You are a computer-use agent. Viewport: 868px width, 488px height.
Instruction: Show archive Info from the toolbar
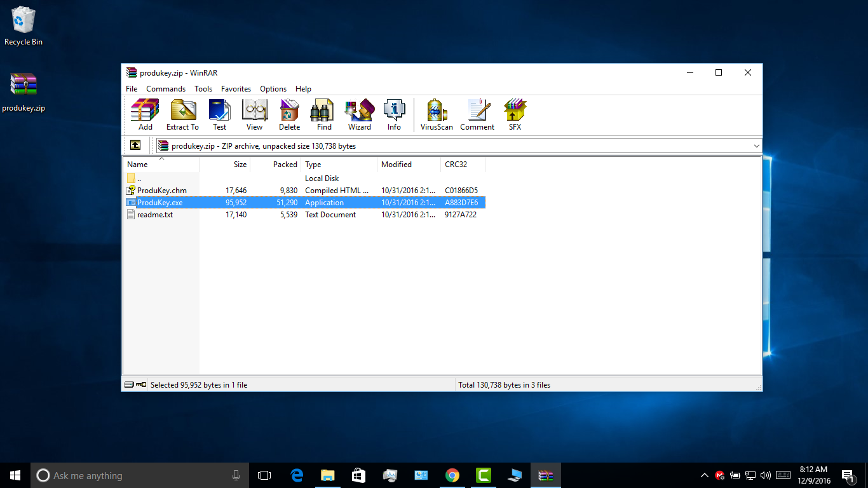[394, 115]
